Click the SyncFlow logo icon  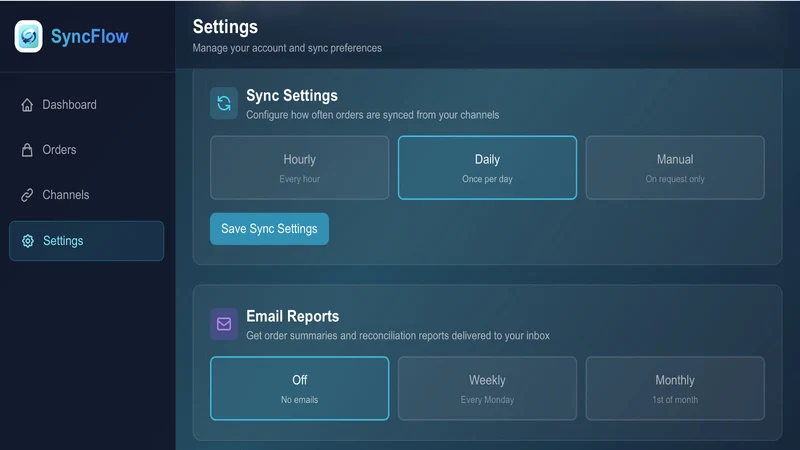click(29, 36)
